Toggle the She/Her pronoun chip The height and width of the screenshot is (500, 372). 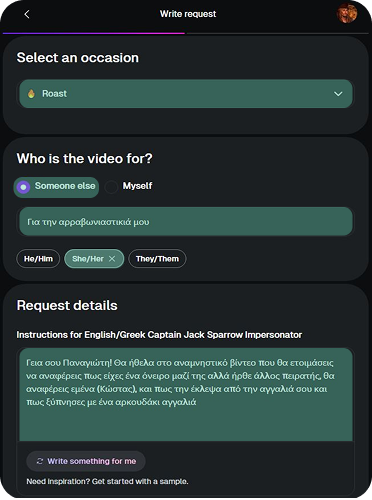click(94, 259)
